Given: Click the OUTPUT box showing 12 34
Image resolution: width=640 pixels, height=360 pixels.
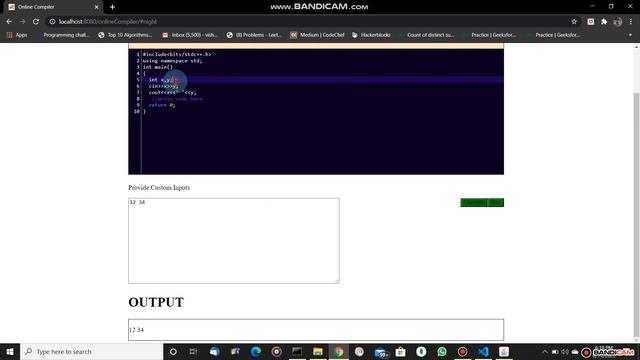Looking at the screenshot, I should [x=316, y=330].
